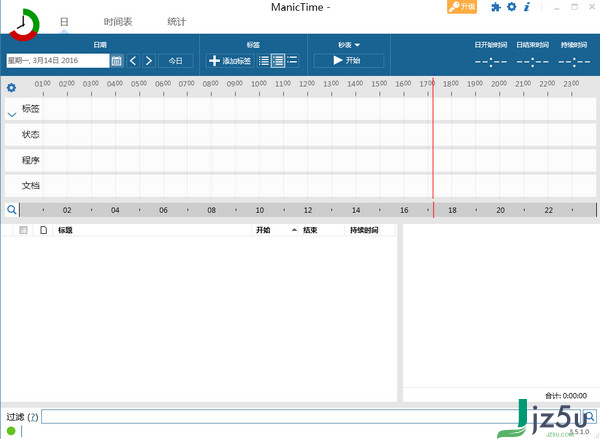600x439 pixels.
Task: Go to previous day arrow
Action: pos(133,60)
